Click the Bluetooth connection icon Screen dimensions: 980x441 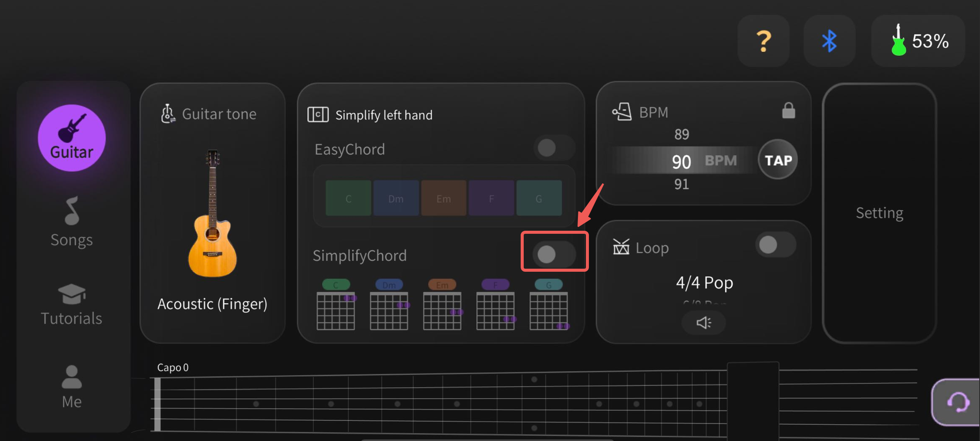(x=829, y=41)
